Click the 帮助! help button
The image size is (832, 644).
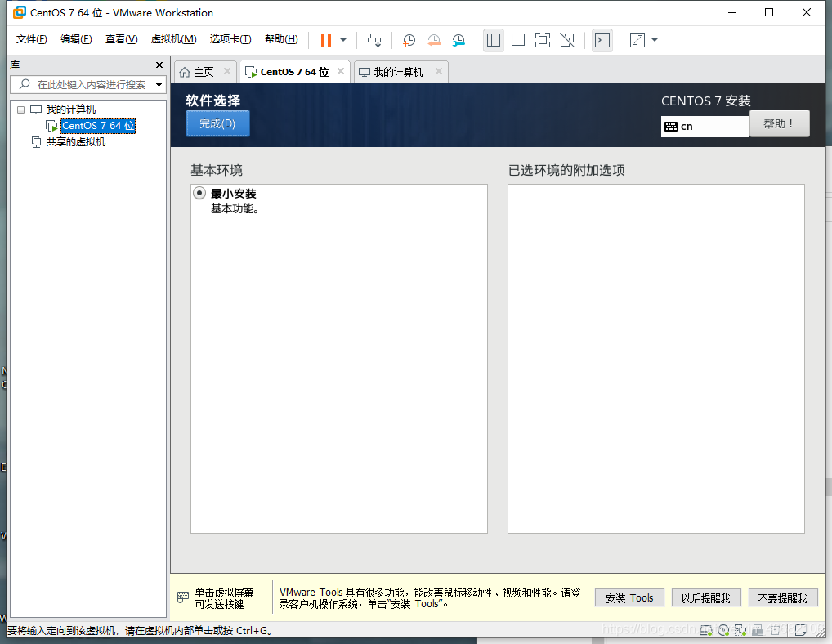780,123
